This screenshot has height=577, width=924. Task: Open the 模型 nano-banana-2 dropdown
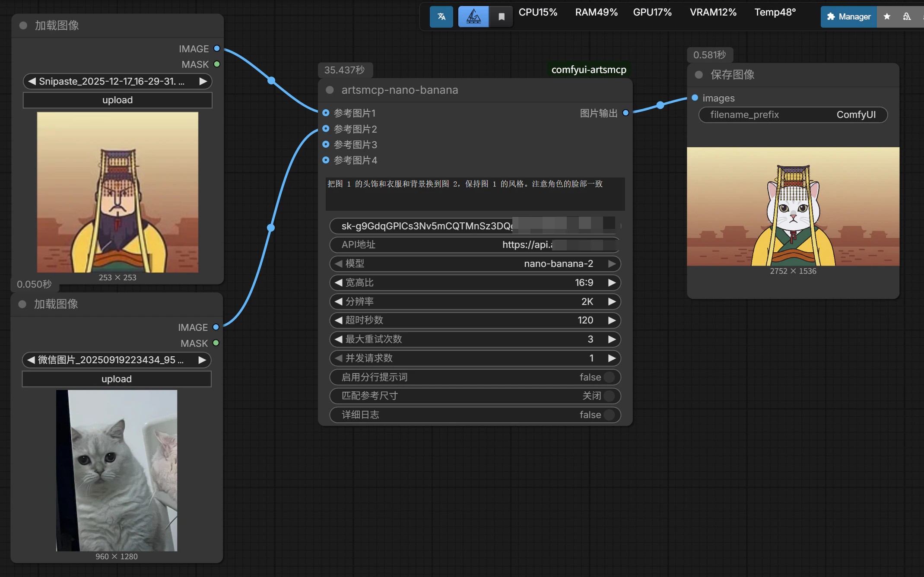(x=475, y=263)
